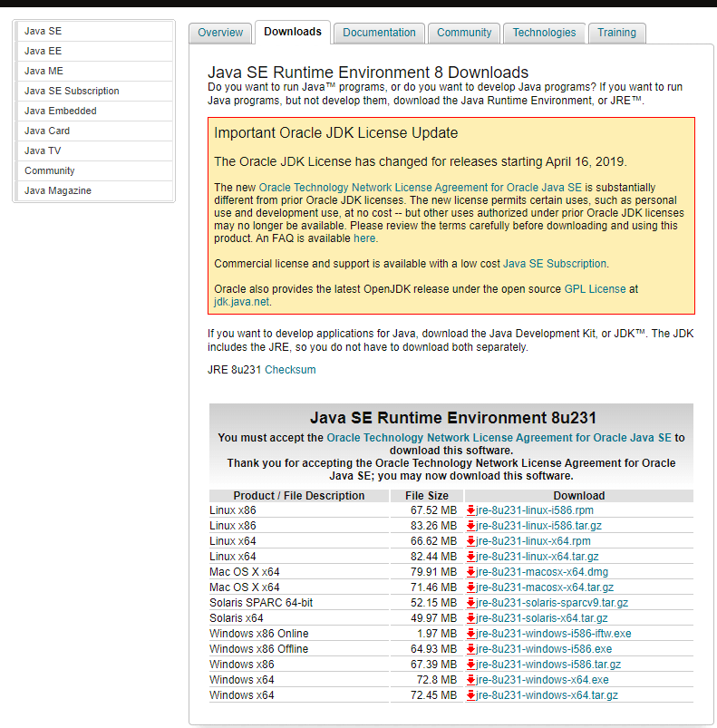Download jre-8u231-macosx-x64.dmg file link
The height and width of the screenshot is (728, 717).
pos(542,571)
